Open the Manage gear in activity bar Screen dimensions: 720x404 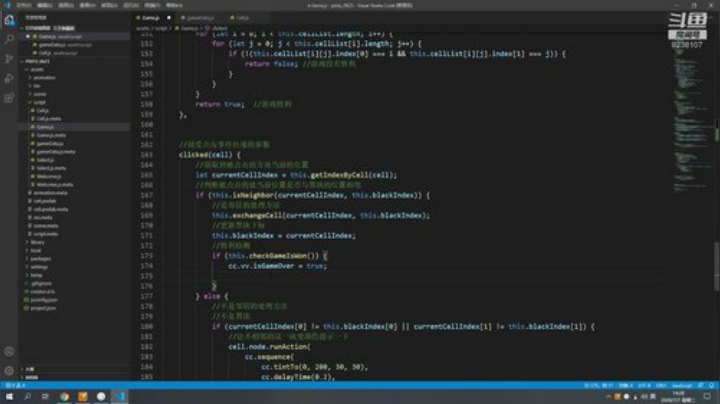(x=9, y=370)
